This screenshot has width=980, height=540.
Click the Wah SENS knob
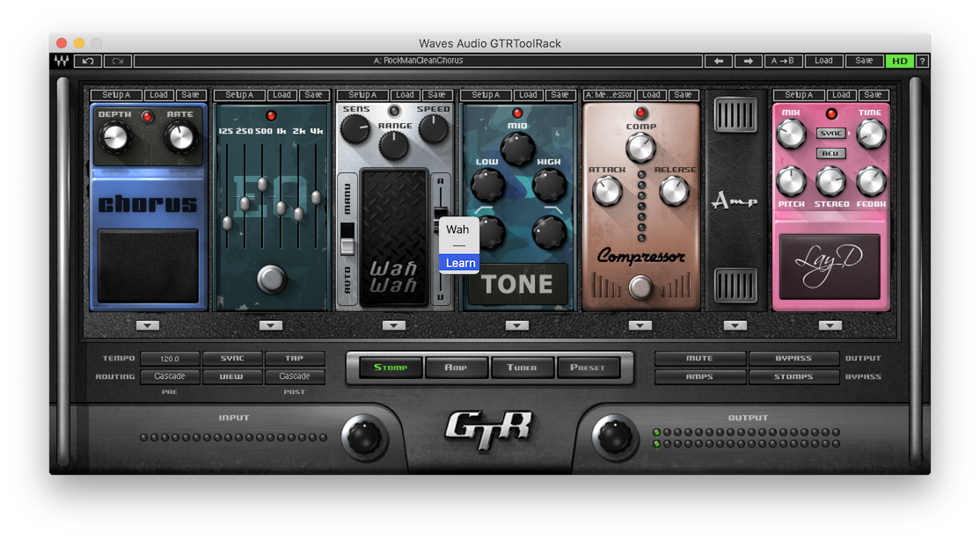pyautogui.click(x=355, y=129)
